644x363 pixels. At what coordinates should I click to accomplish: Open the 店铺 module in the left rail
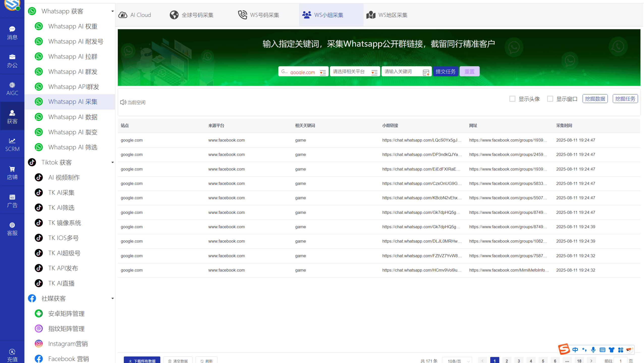click(x=12, y=172)
